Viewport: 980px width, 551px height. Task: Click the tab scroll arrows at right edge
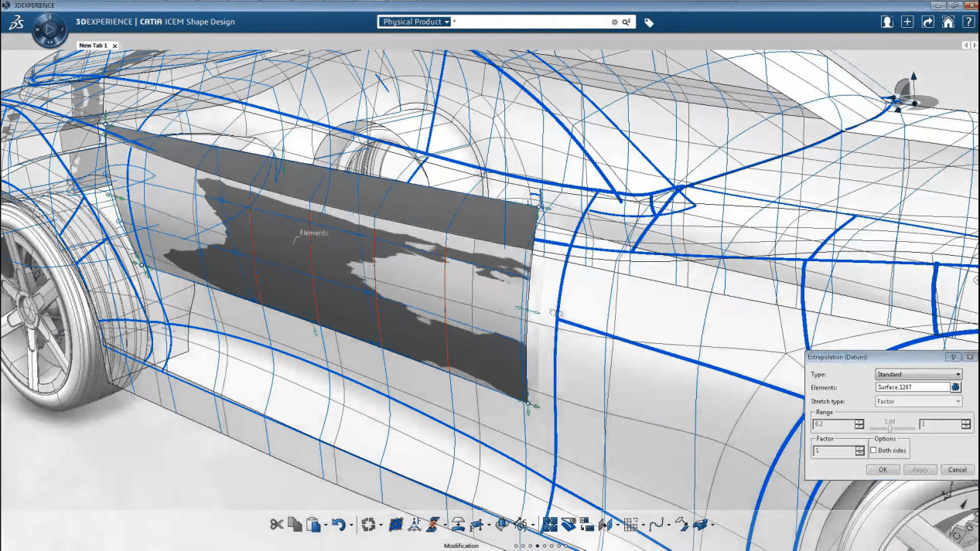pyautogui.click(x=968, y=46)
